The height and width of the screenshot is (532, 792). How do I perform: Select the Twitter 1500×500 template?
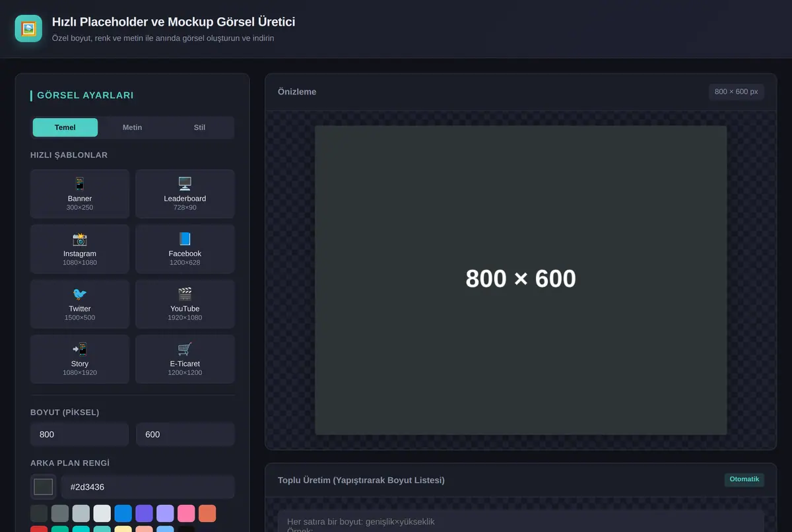click(x=80, y=304)
